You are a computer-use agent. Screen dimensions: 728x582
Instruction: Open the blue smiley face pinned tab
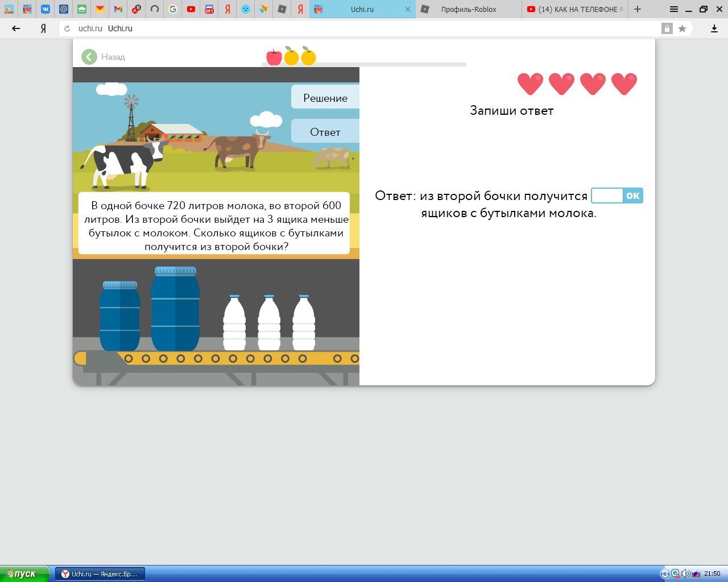(x=246, y=9)
